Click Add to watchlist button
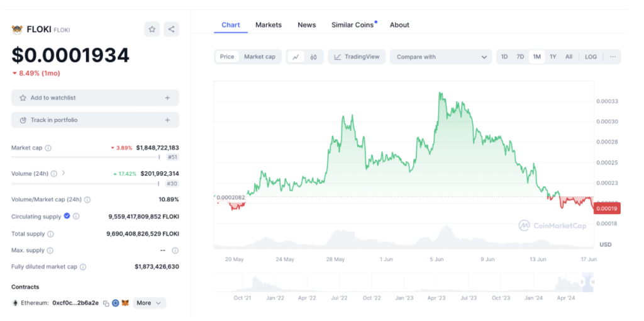644x321 pixels. click(x=96, y=98)
